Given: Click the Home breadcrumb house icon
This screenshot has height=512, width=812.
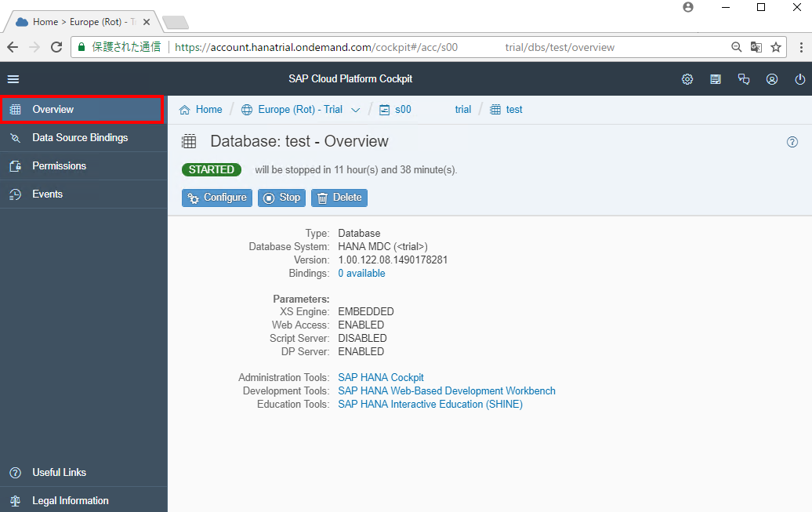Looking at the screenshot, I should pos(184,110).
